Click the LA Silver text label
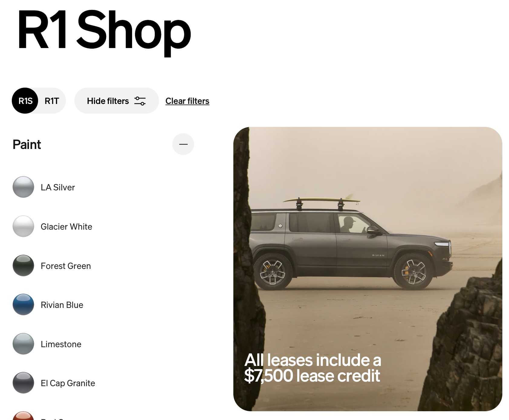This screenshot has width=509, height=420. point(58,187)
